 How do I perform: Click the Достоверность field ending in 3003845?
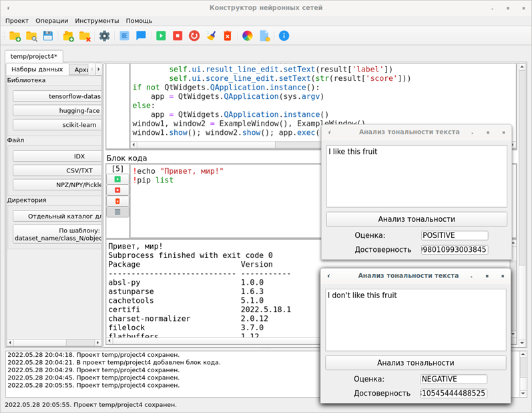click(x=455, y=250)
